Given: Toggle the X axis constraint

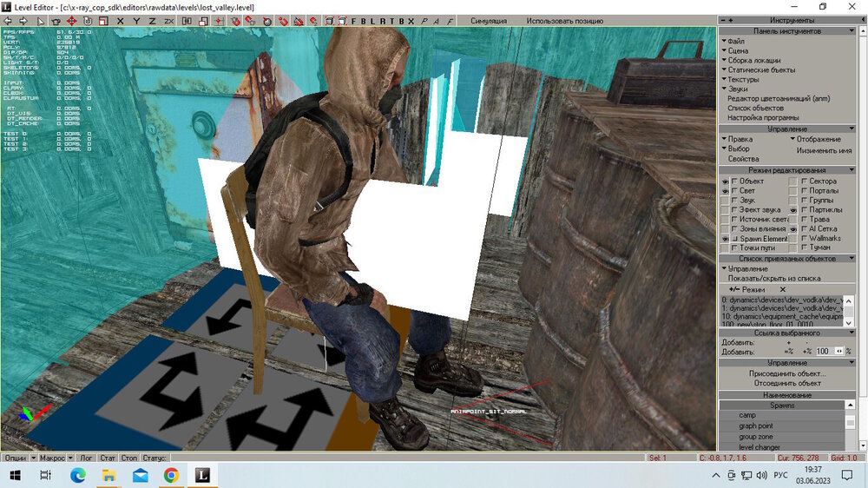Looking at the screenshot, I should tap(121, 20).
